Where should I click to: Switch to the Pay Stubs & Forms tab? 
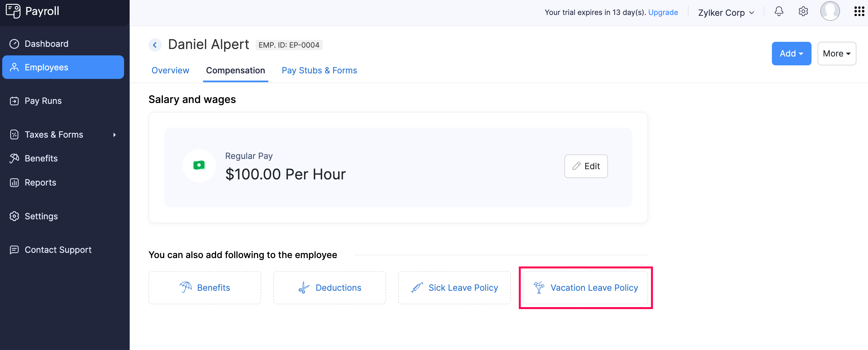(x=319, y=70)
